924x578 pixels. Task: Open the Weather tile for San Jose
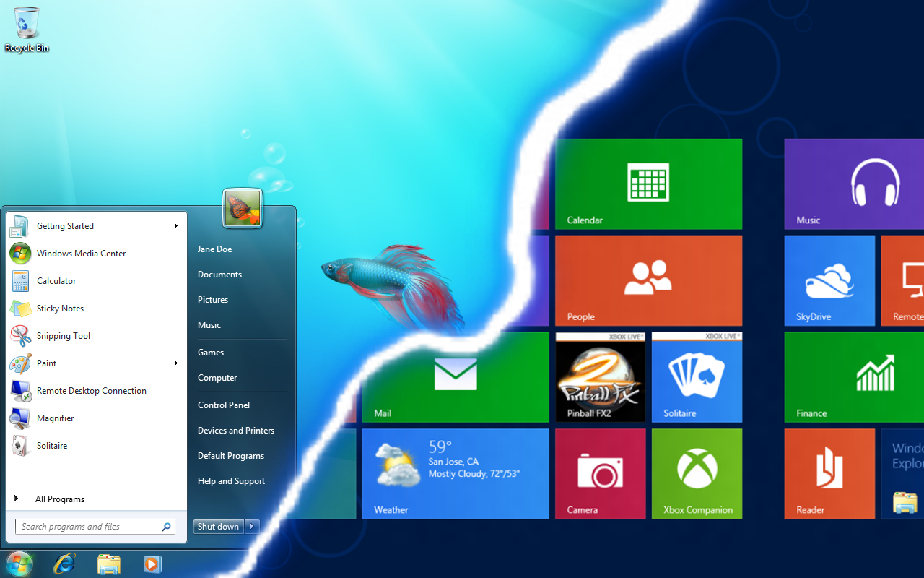(456, 474)
